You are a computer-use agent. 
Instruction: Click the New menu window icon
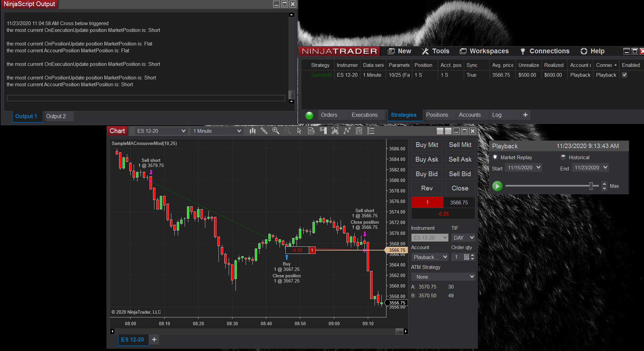tap(391, 51)
